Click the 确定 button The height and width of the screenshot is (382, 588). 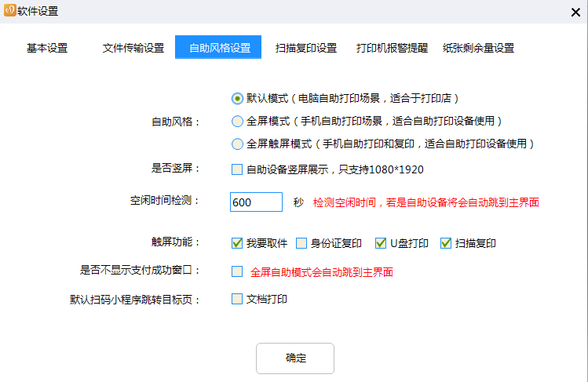(295, 358)
